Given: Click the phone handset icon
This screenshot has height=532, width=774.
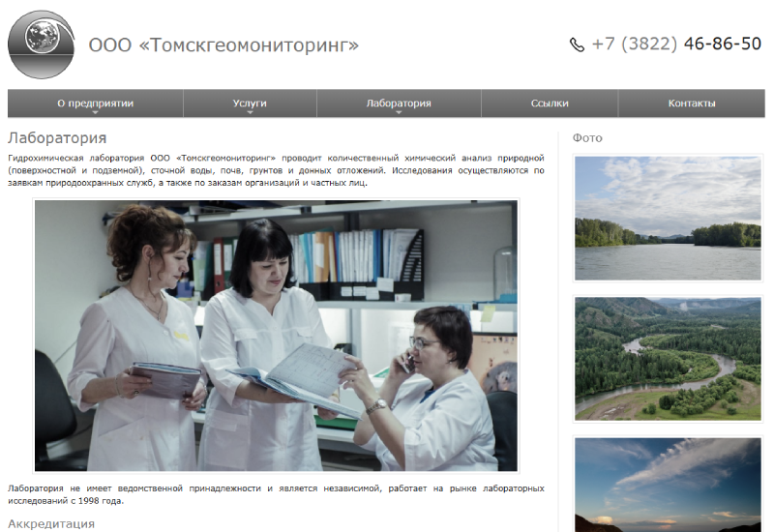Looking at the screenshot, I should point(577,44).
